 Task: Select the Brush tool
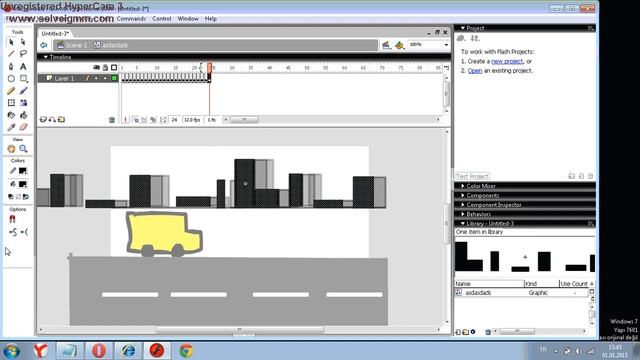pyautogui.click(x=23, y=91)
